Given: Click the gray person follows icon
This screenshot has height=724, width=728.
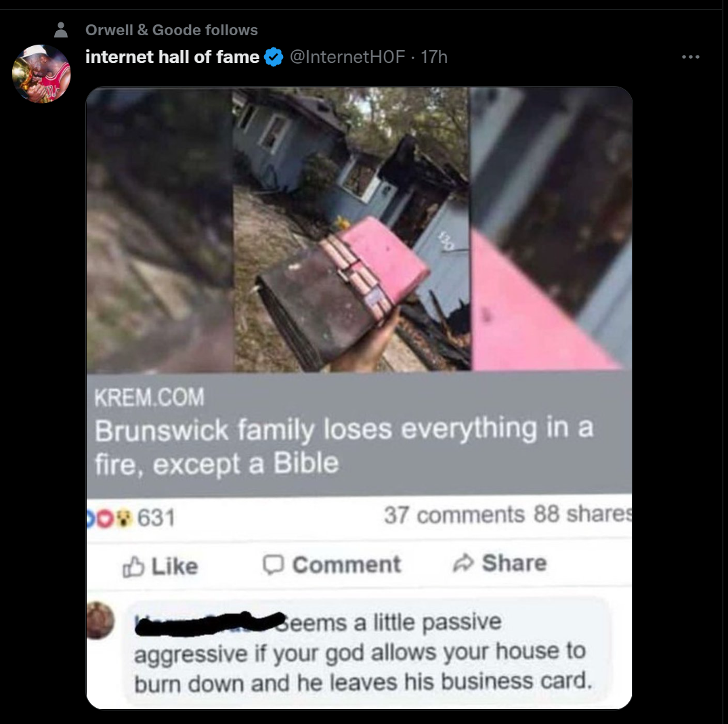Looking at the screenshot, I should [x=61, y=30].
